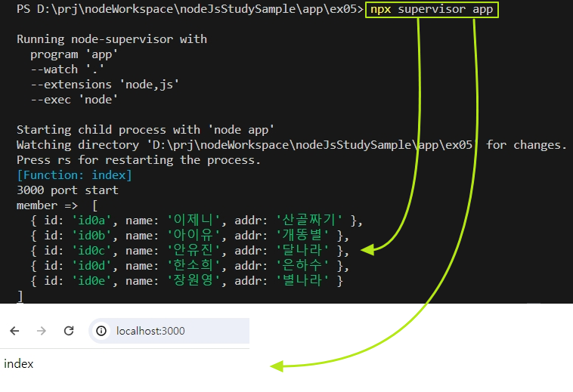Viewport: 573px width, 392px height.
Task: Click the "program 'app'" line
Action: 74,54
